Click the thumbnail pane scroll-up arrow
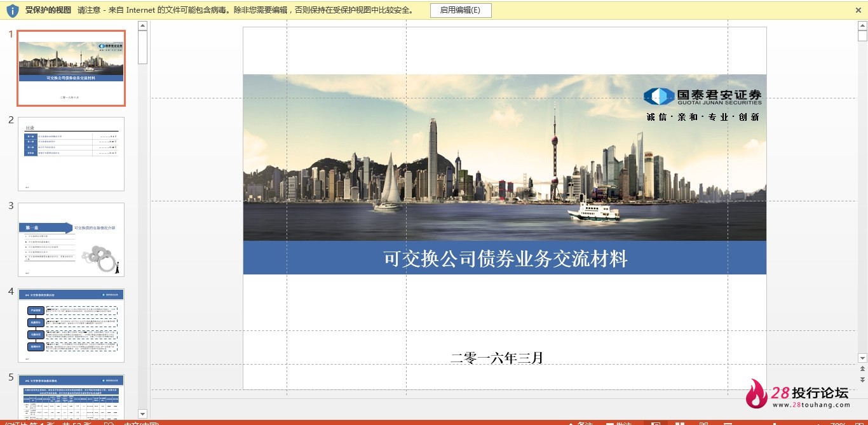The image size is (868, 425). click(x=142, y=26)
